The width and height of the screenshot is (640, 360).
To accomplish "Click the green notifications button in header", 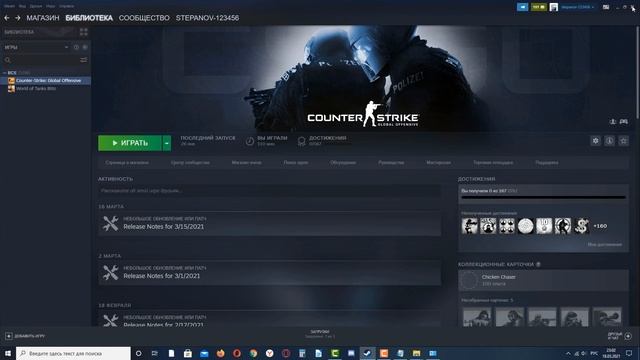I will pos(539,7).
